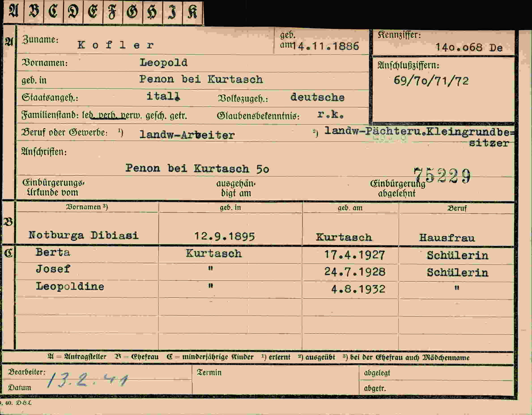Click the learned occupation "landw-Arbeiter"
Viewport: 532px width, 415px height.
187,135
